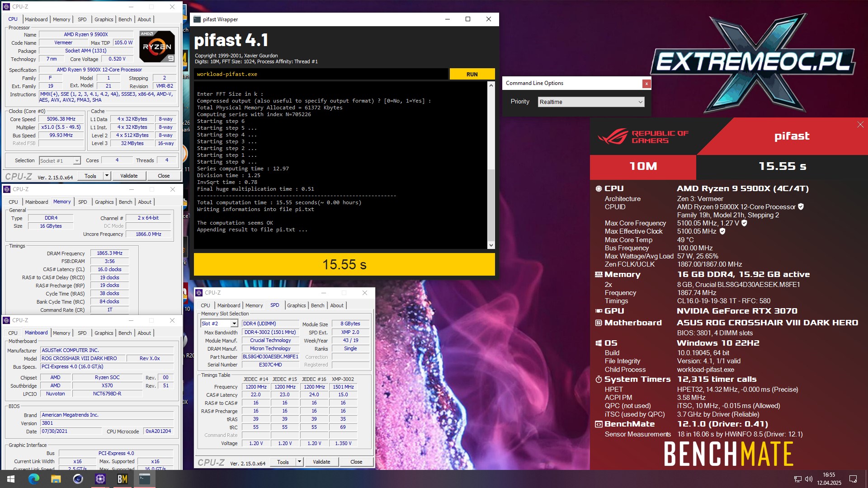Viewport: 868px width, 488px height.
Task: Click the workload-pifast.exe command field
Action: click(x=321, y=74)
